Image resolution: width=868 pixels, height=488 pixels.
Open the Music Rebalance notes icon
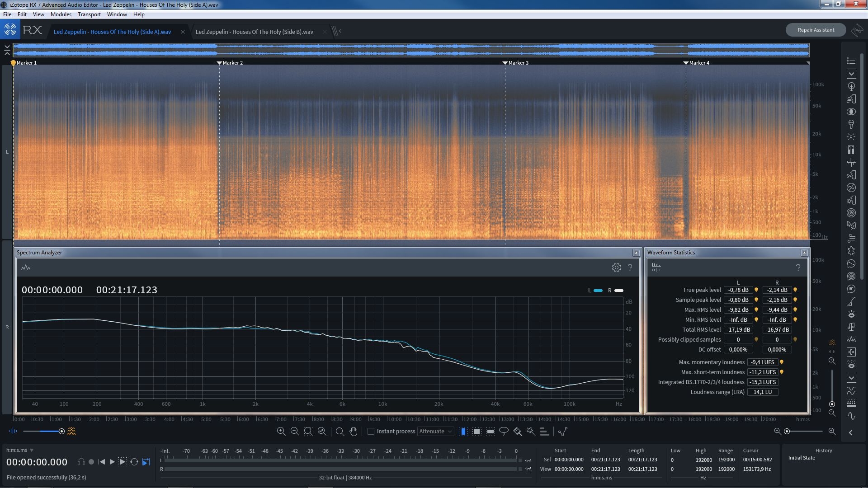tap(851, 327)
